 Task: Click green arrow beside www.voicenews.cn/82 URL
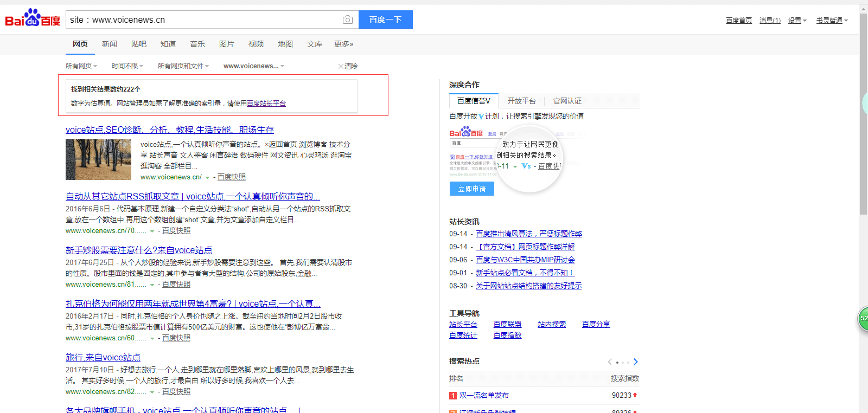152,392
